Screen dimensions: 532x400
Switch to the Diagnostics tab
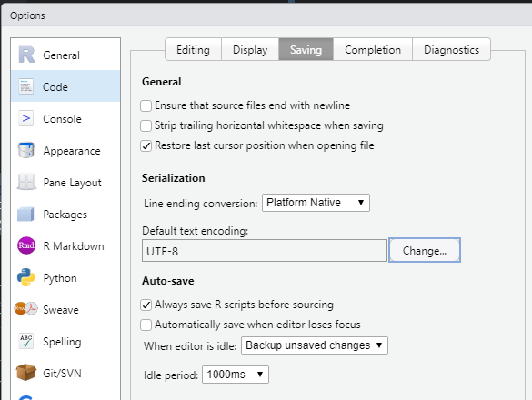451,49
